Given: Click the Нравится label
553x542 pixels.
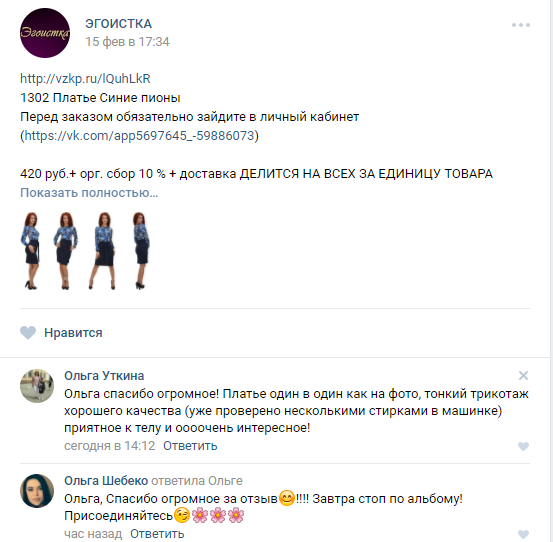Looking at the screenshot, I should pos(73,333).
